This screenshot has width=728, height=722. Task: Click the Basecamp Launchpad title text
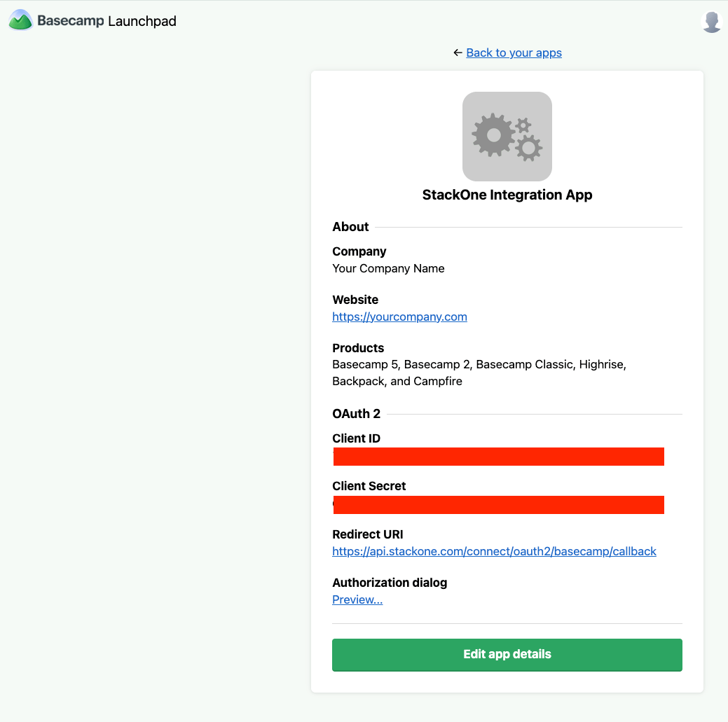click(107, 21)
